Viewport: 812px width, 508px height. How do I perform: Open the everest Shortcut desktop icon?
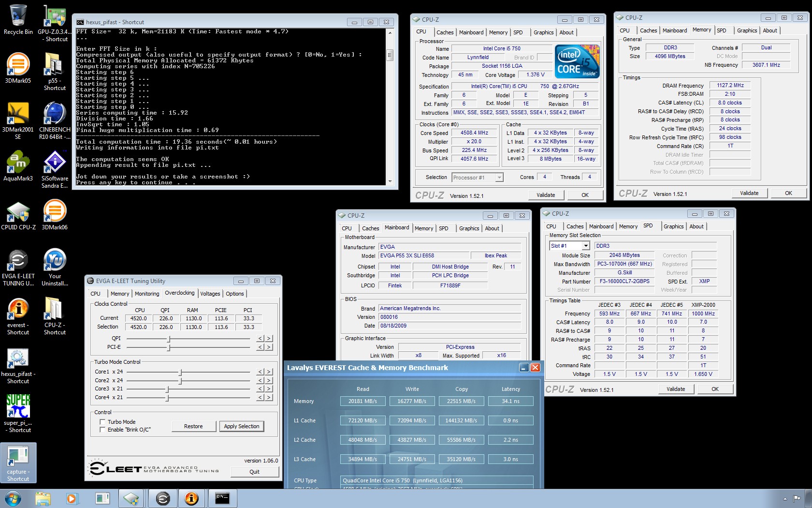pos(18,315)
